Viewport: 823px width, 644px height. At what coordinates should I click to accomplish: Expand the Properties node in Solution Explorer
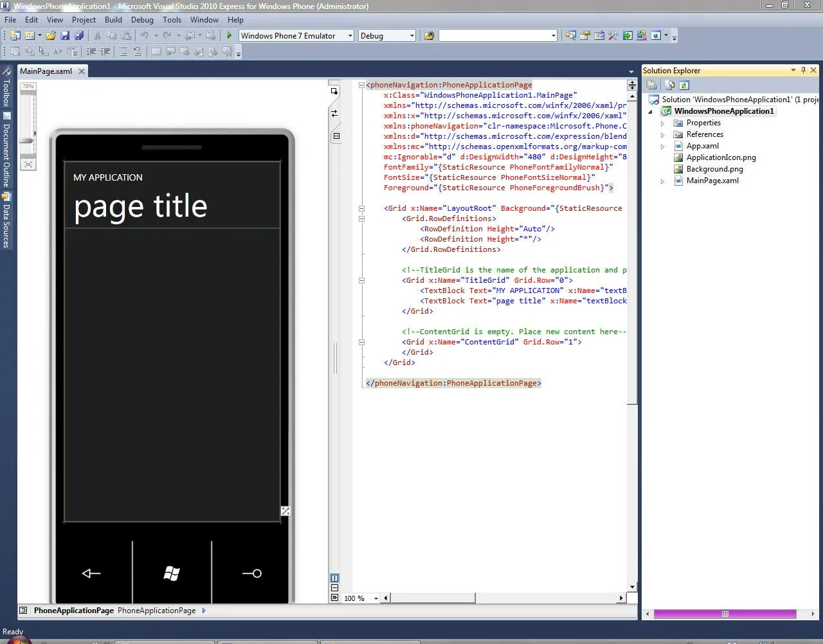click(x=663, y=123)
